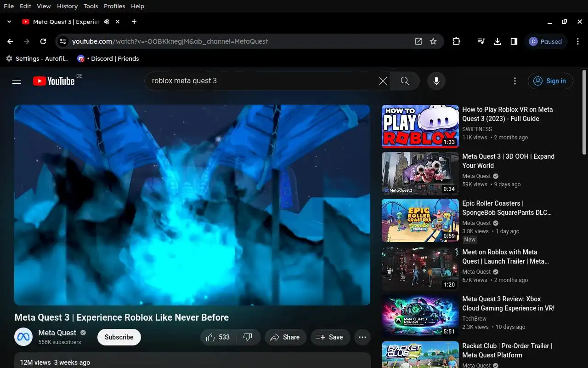The image size is (588, 368).
Task: Open media controls icon in toolbar
Action: point(481,41)
